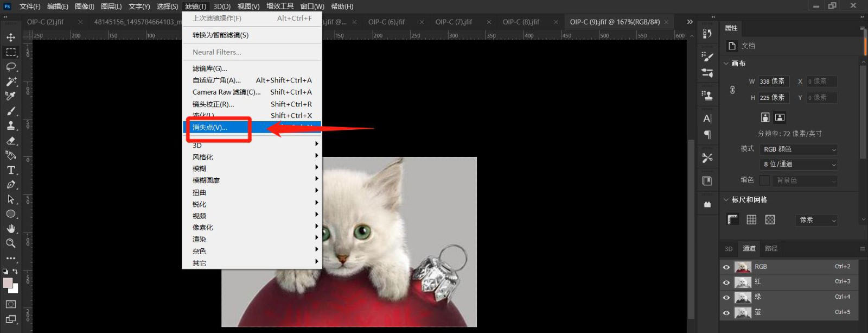This screenshot has height=333, width=868.
Task: Click the background color swatch
Action: pos(14,290)
